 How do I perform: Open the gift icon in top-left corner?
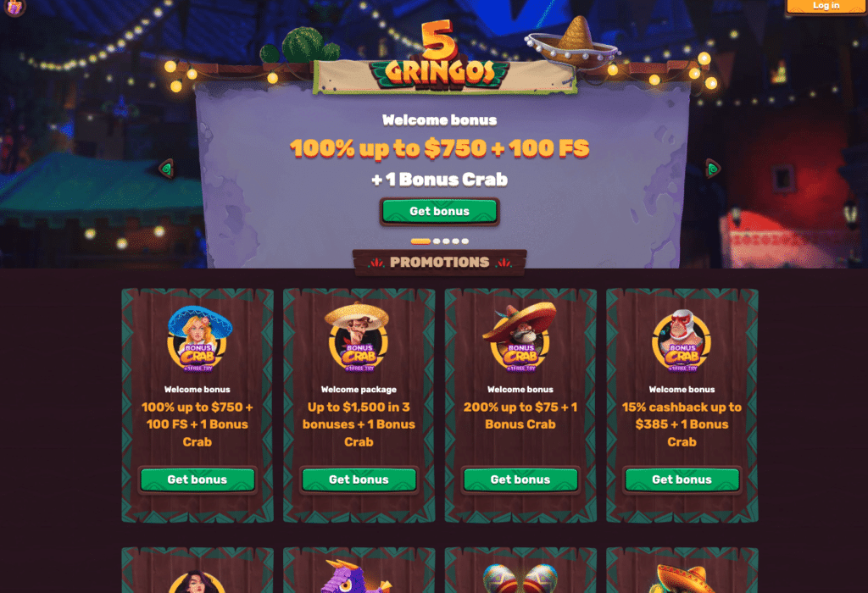[14, 7]
